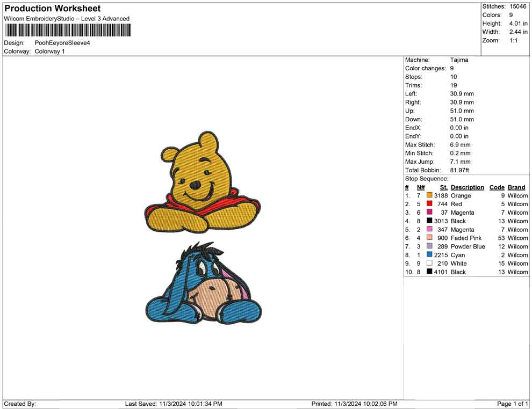Click the St. column header
Image resolution: width=532 pixels, height=409 pixels.
click(444, 187)
